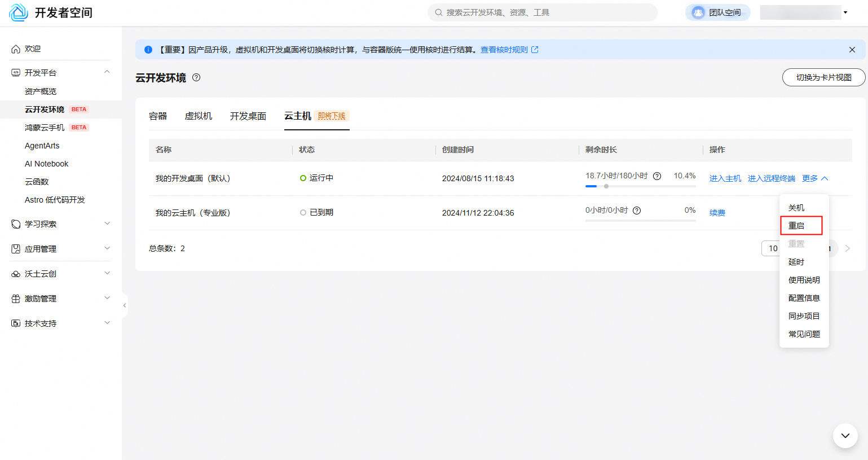The height and width of the screenshot is (460, 868).
Task: Click the grey 已到期 status indicator
Action: (303, 213)
